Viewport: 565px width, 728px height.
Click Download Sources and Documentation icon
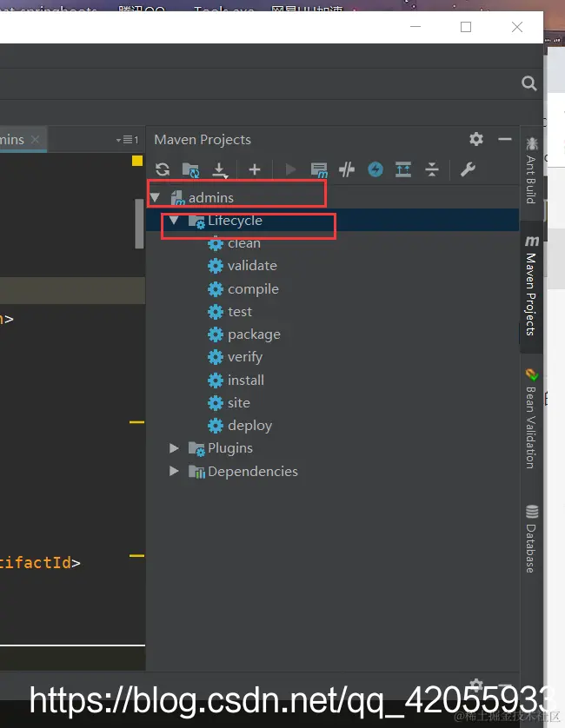(219, 170)
